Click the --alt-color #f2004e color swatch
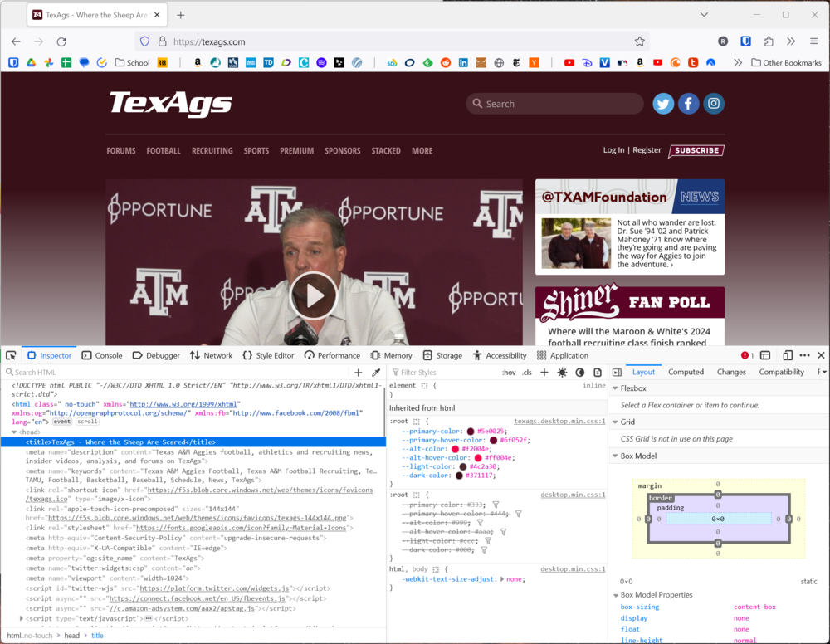Image resolution: width=830 pixels, height=644 pixels. 455,449
